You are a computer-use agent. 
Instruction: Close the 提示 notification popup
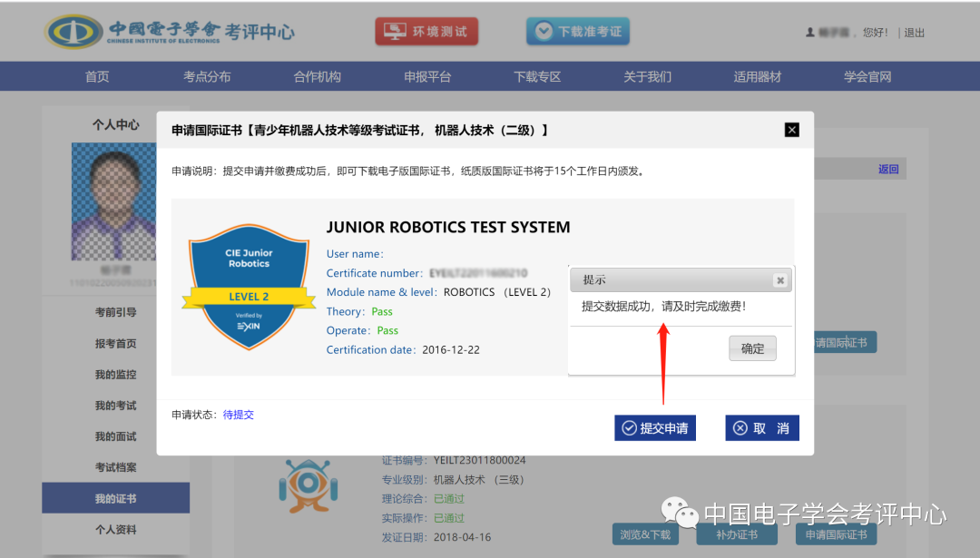(780, 279)
